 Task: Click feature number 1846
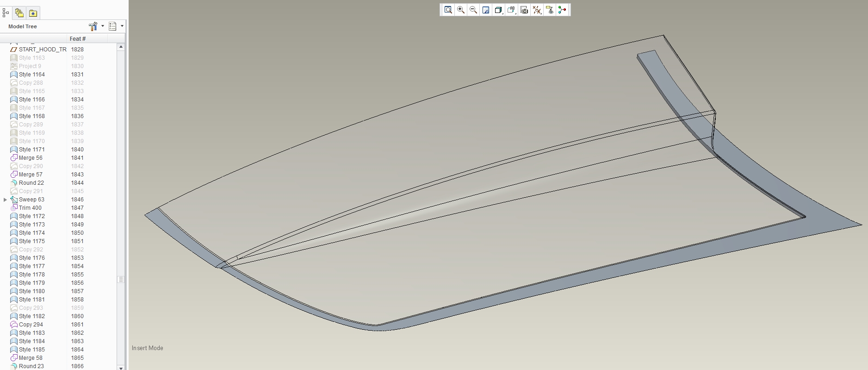coord(77,200)
